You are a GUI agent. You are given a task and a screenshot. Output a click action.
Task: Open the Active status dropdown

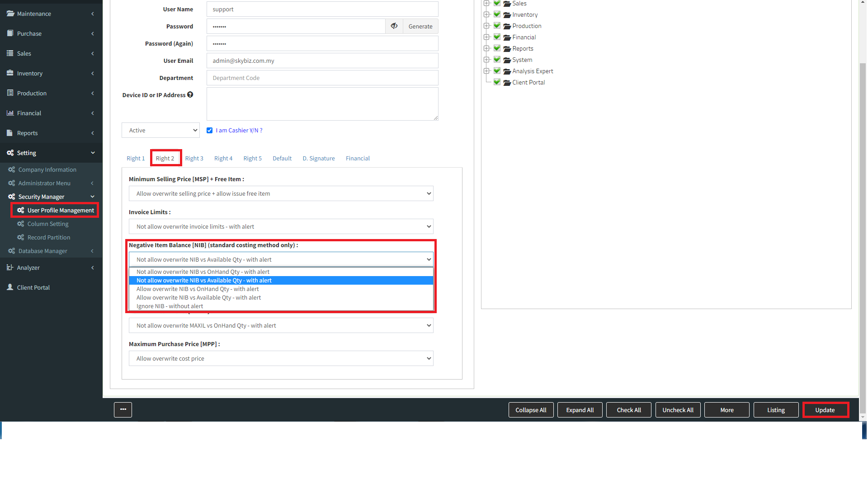tap(160, 130)
